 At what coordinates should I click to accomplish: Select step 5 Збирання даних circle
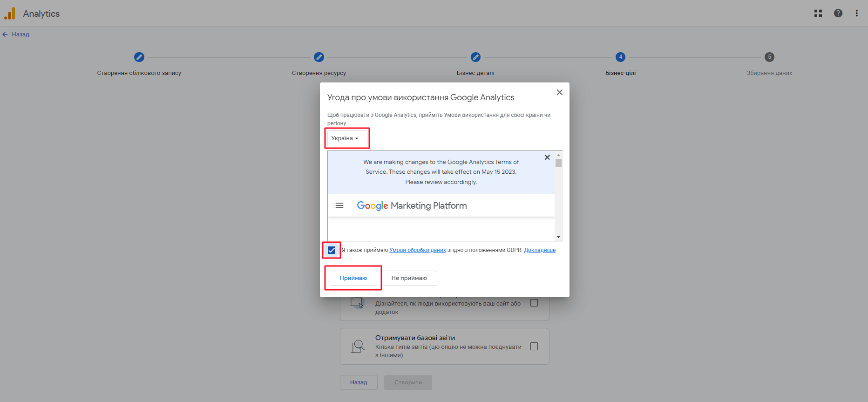pyautogui.click(x=769, y=57)
